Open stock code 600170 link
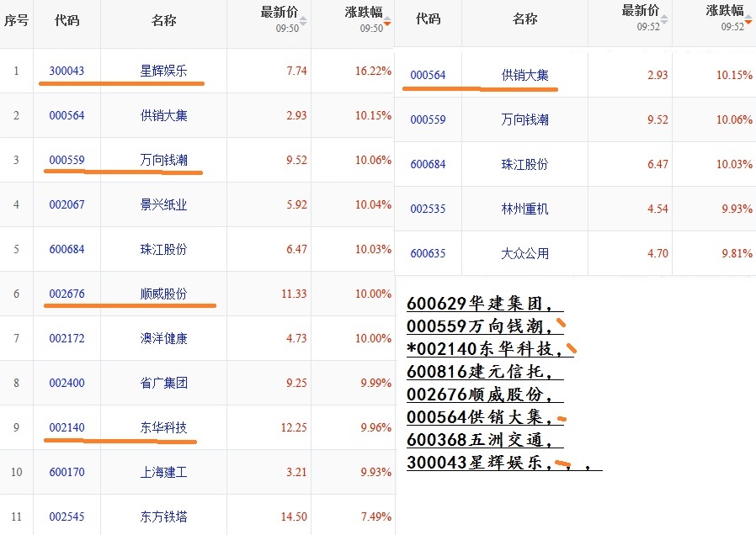 click(67, 473)
